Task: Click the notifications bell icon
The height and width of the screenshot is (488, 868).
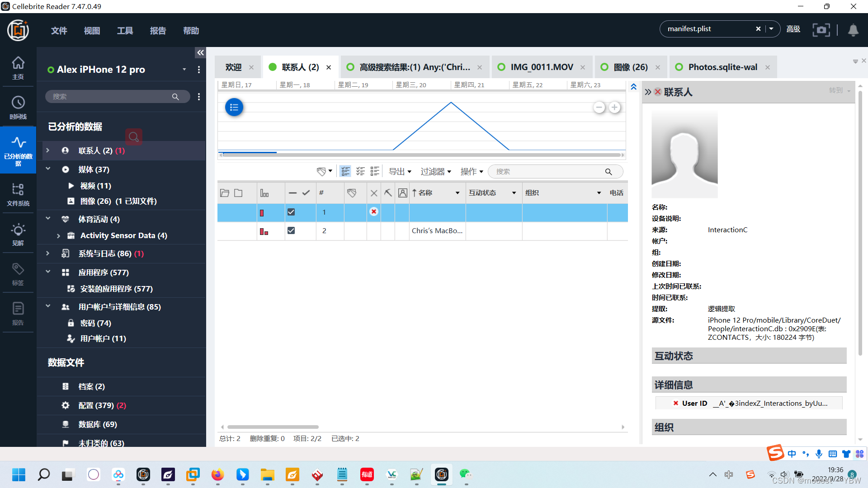Action: pos(853,30)
